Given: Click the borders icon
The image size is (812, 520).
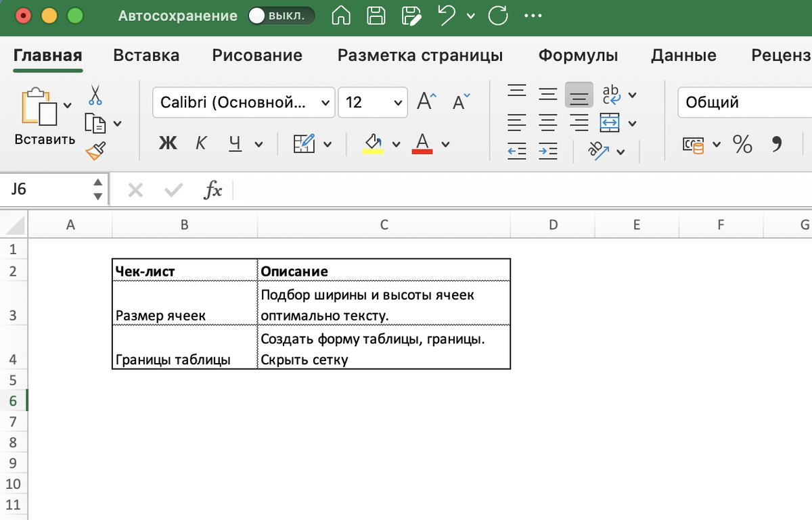Looking at the screenshot, I should tap(304, 143).
